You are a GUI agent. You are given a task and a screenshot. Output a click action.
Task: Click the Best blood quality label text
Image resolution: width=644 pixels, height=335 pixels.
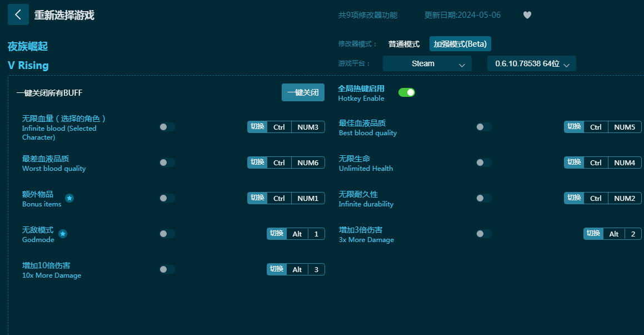point(368,133)
